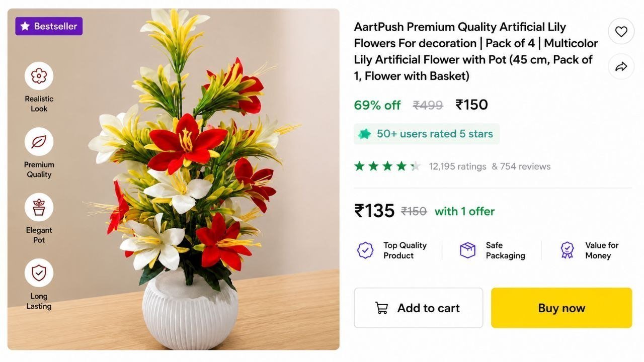Open the 754 reviews link
644x362 pixels.
pos(521,166)
